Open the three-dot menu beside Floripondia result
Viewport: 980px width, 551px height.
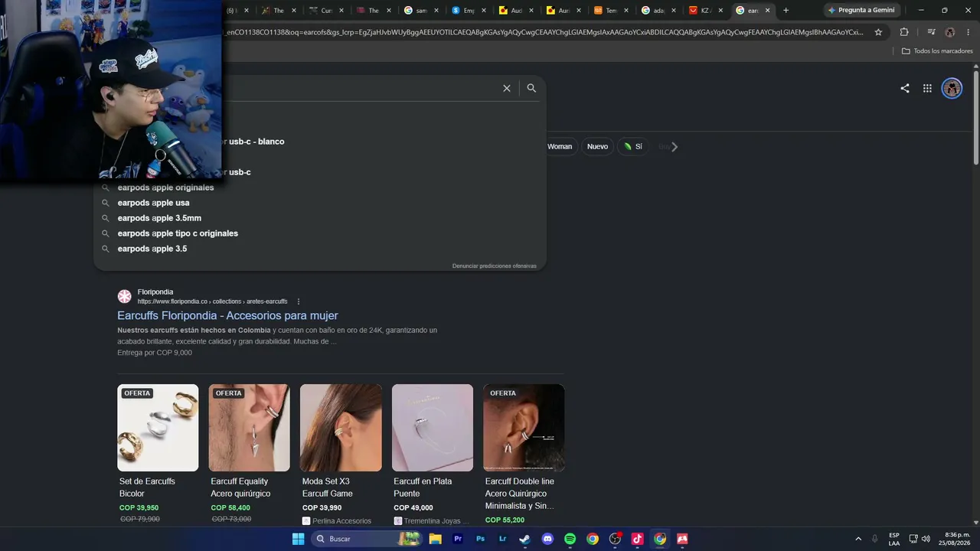tap(299, 302)
